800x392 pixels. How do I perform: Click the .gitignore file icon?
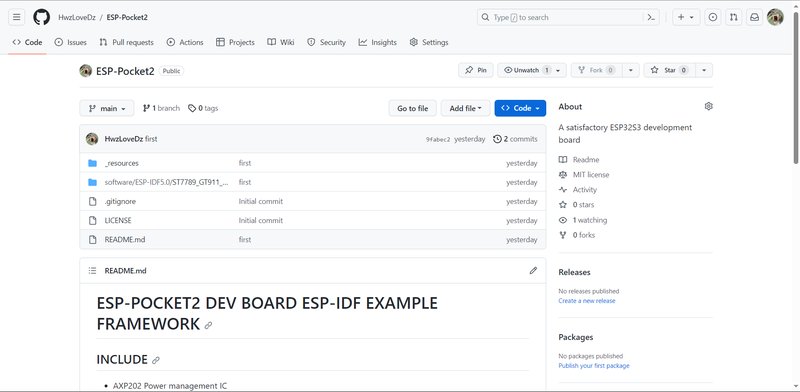pos(92,201)
